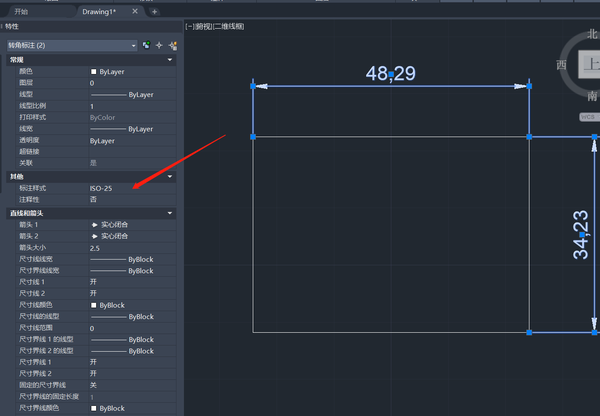Viewport: 600px width, 416px height.
Task: Click the 箭头大小 value field showing 2.5
Action: (x=132, y=248)
